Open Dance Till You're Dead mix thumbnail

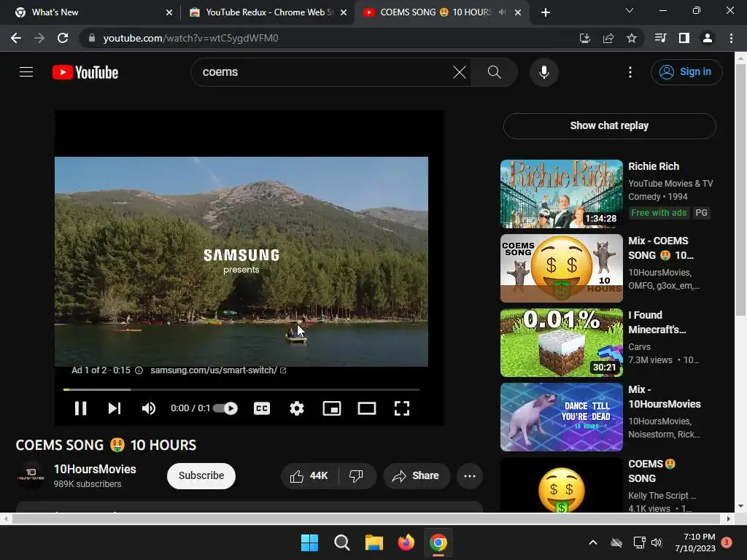click(x=561, y=416)
